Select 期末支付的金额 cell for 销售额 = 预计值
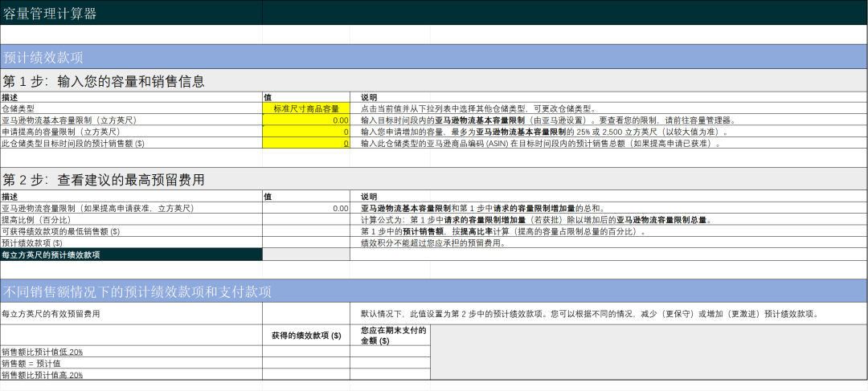 [391, 363]
